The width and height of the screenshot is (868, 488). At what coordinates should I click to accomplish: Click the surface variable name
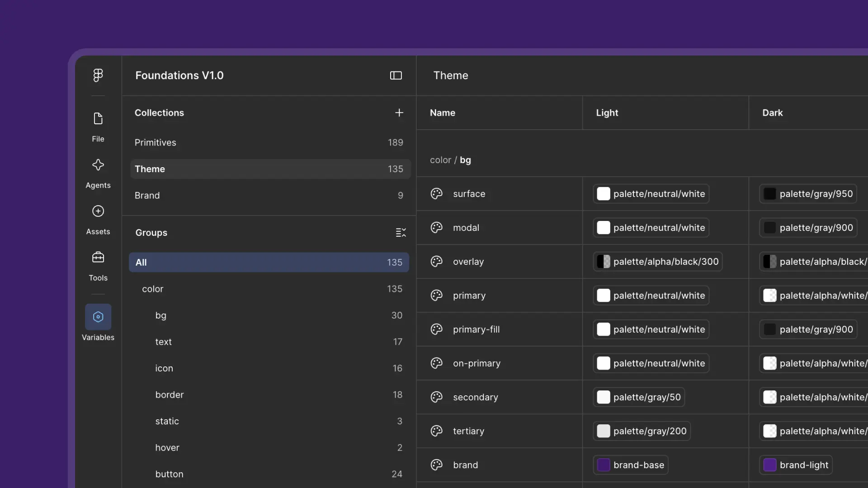pyautogui.click(x=469, y=194)
